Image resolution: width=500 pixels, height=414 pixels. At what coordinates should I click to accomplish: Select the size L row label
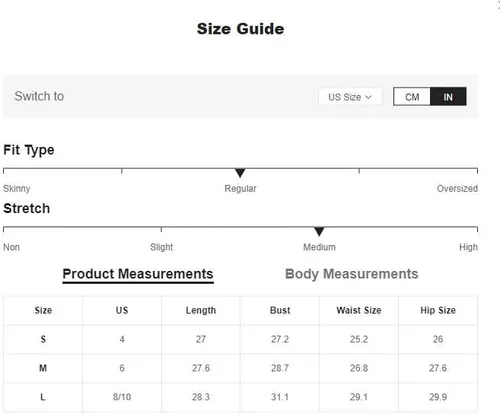pos(43,397)
